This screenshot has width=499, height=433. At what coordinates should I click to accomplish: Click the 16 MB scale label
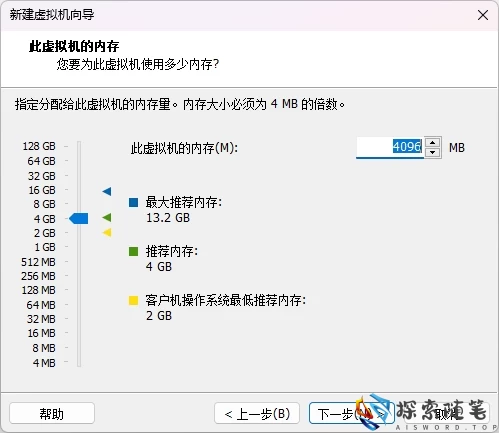coord(41,333)
